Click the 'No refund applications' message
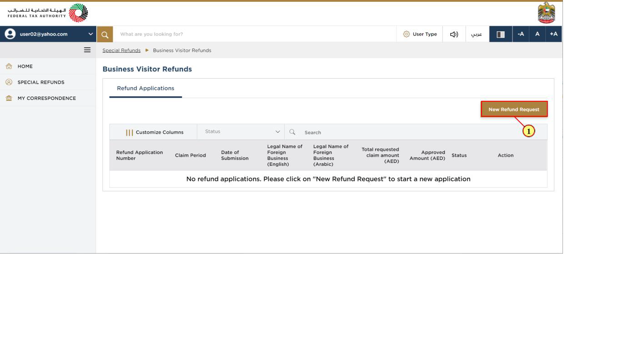Viewport: 643px width, 364px height. [x=328, y=179]
